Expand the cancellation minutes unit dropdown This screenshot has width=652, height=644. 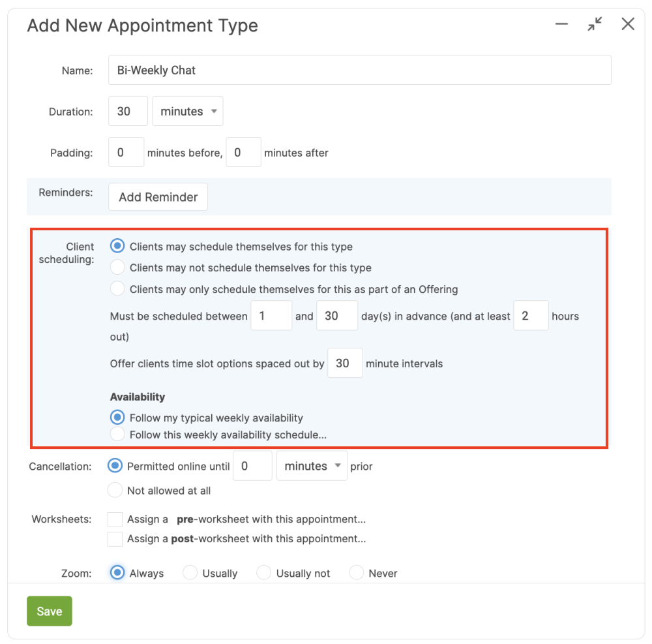click(312, 467)
